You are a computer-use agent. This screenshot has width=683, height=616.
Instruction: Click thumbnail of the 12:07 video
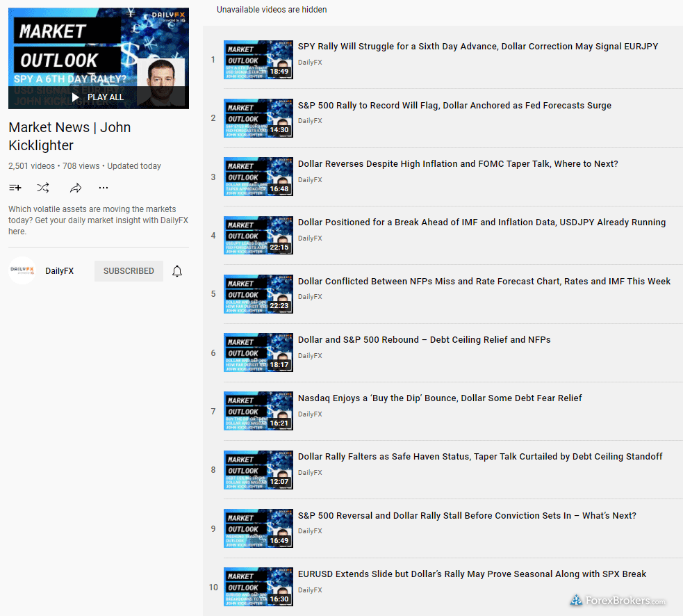click(258, 470)
